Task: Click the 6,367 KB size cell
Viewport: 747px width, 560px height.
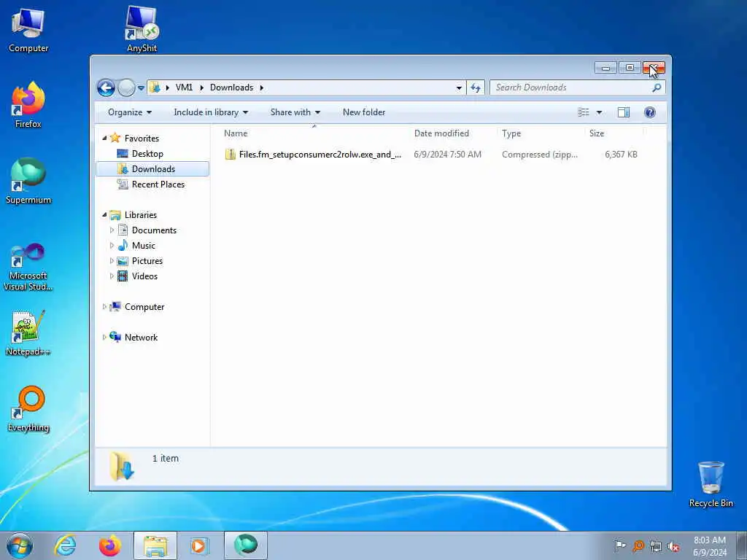Action: (x=621, y=155)
